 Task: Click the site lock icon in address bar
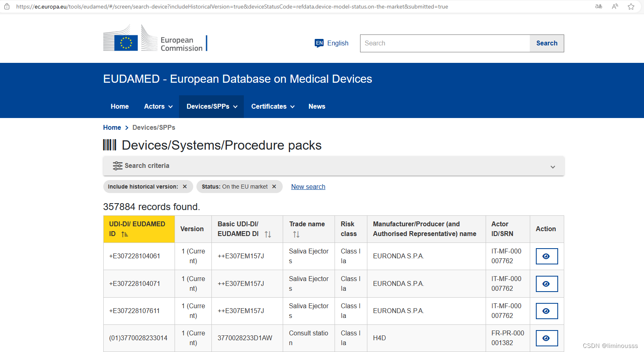[7, 6]
